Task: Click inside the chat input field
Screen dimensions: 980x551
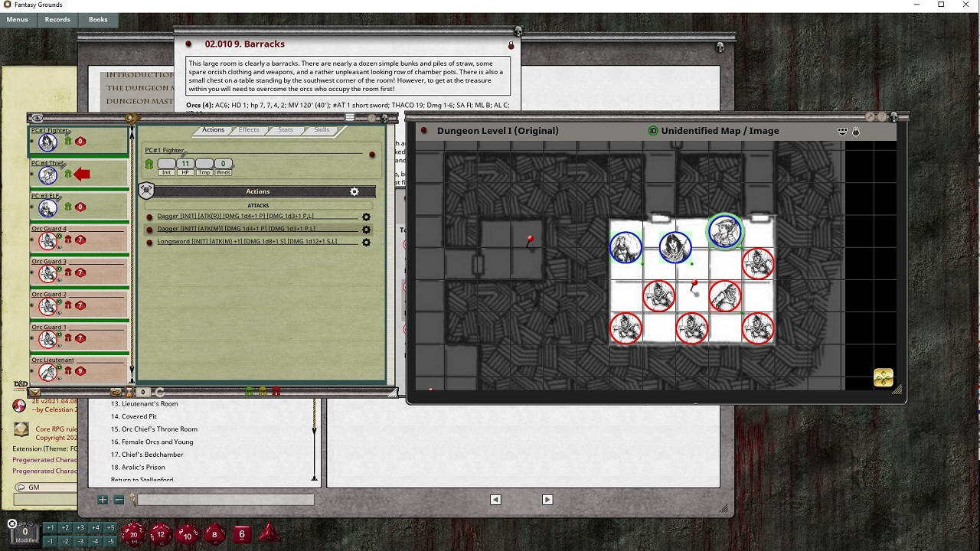Action: click(x=226, y=499)
